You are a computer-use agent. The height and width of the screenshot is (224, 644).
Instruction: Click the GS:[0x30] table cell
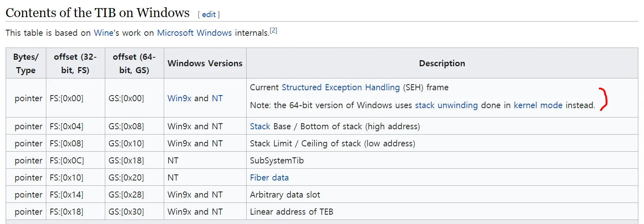(126, 212)
